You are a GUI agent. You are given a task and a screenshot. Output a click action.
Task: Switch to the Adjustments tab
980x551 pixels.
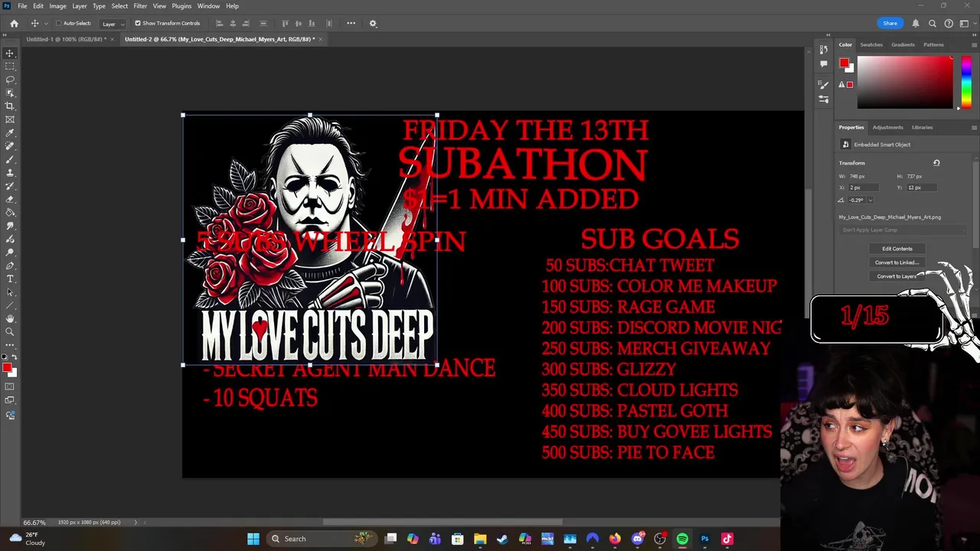887,127
